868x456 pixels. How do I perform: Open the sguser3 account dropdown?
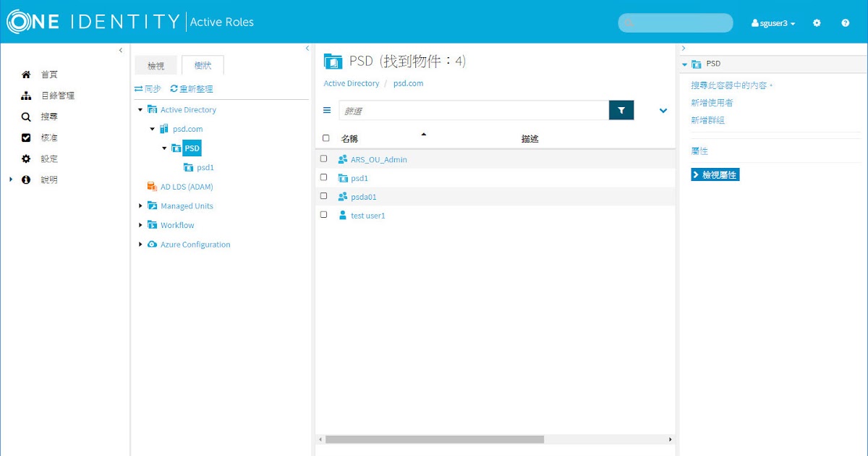[773, 22]
